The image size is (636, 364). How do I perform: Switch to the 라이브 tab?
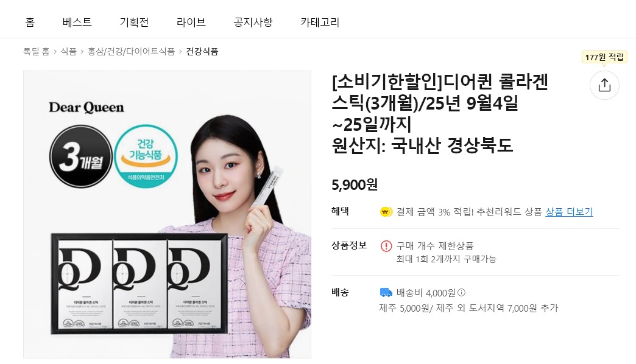(191, 22)
